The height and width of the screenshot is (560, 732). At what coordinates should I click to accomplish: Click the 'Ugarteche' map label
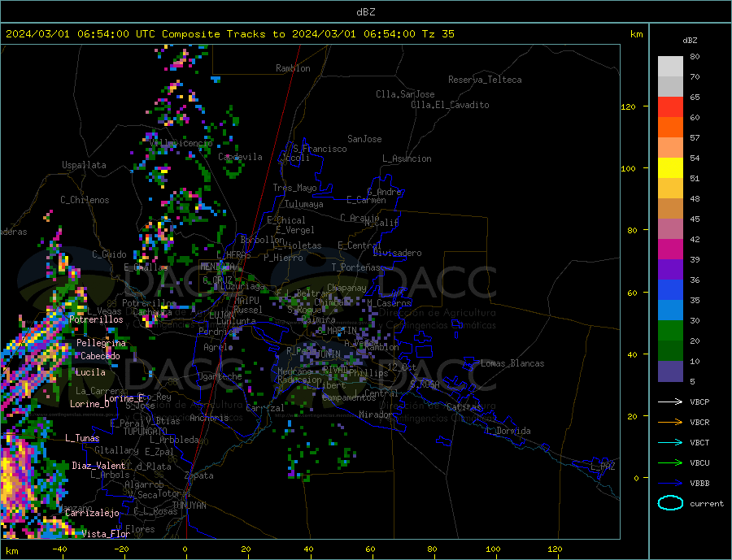pyautogui.click(x=220, y=376)
